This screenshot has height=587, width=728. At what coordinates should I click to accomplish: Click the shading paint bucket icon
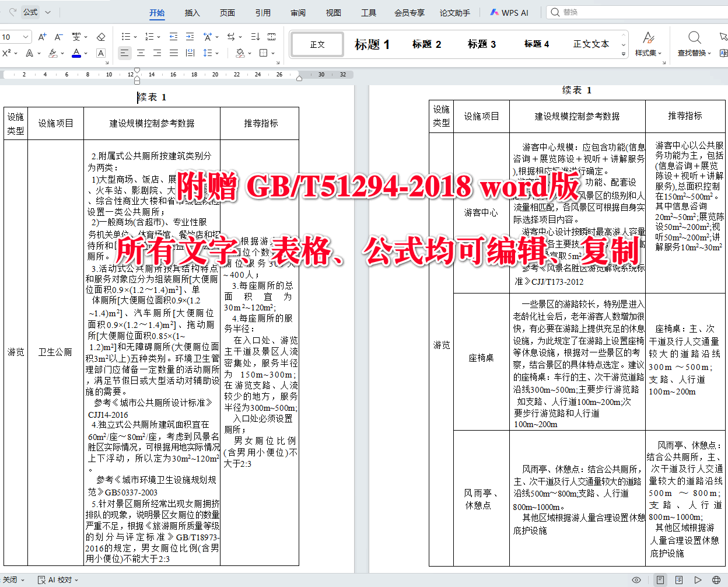(x=240, y=53)
